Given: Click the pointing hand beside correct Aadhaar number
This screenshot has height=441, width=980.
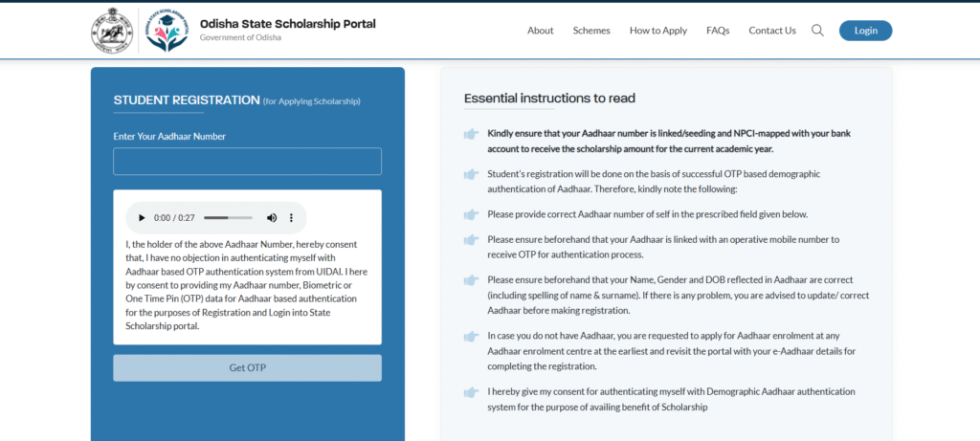Looking at the screenshot, I should tap(471, 214).
